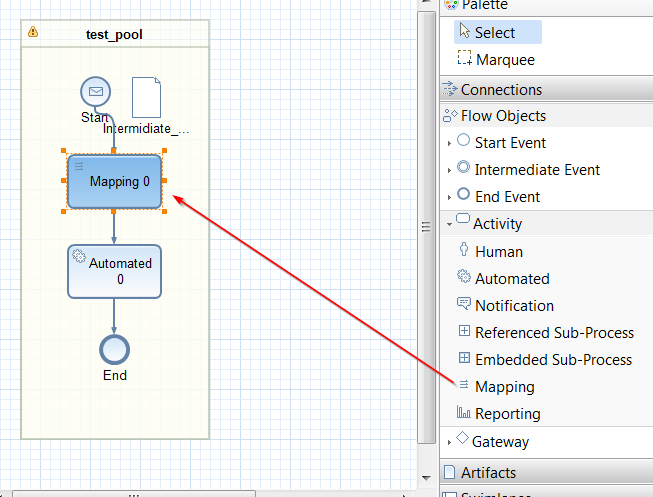Select the Automated gear icon in palette
The height and width of the screenshot is (497, 653).
pyautogui.click(x=464, y=276)
